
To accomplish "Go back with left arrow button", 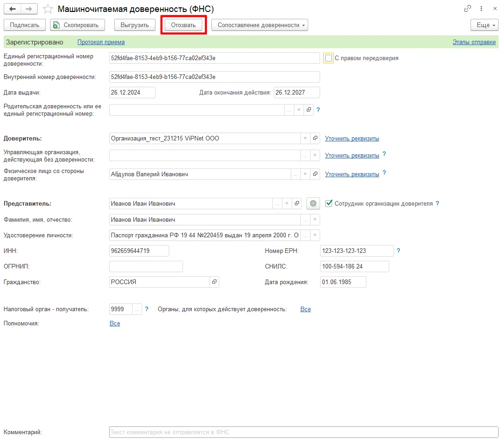I will (12, 9).
